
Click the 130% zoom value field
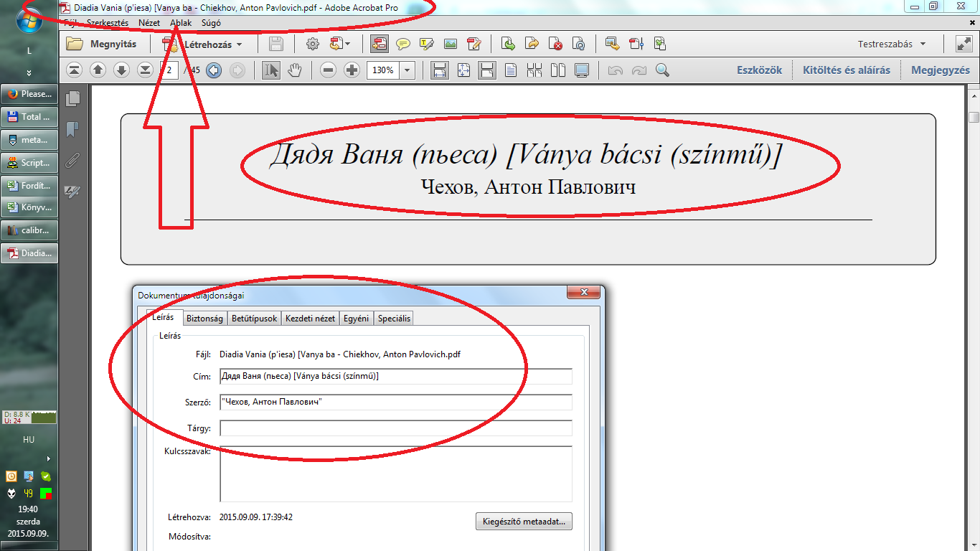click(x=383, y=70)
